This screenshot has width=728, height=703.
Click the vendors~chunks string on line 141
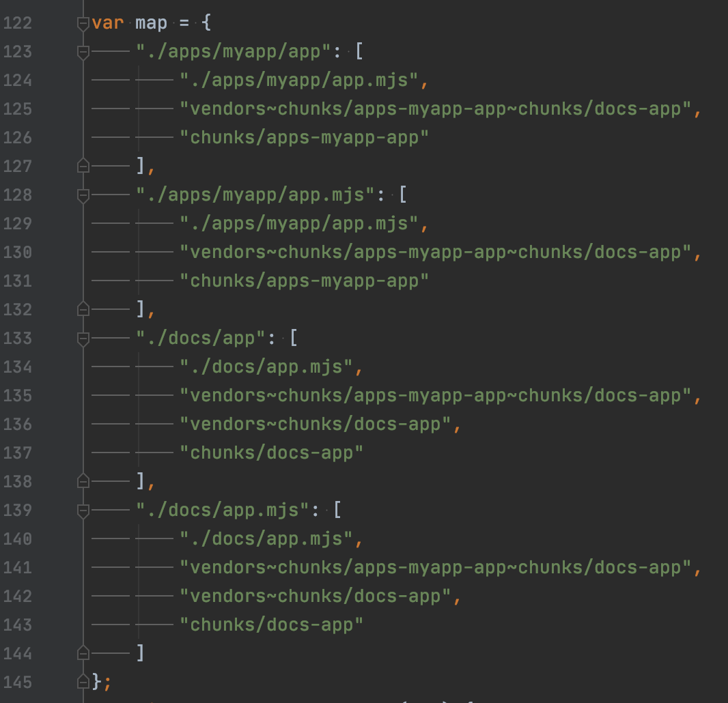click(436, 568)
